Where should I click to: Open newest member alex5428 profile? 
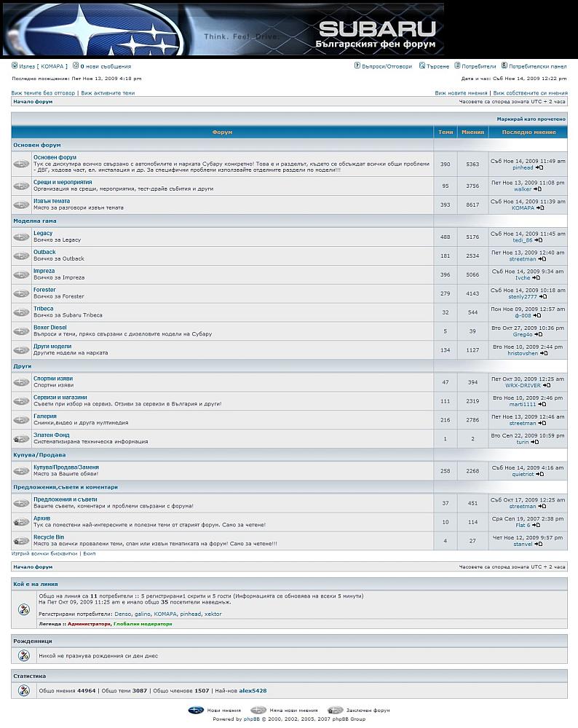(253, 691)
